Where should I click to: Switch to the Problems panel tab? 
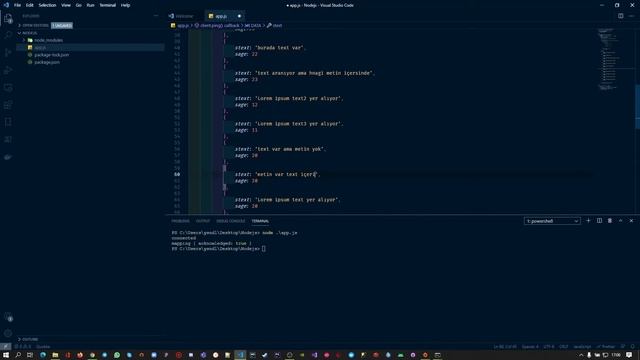point(180,221)
